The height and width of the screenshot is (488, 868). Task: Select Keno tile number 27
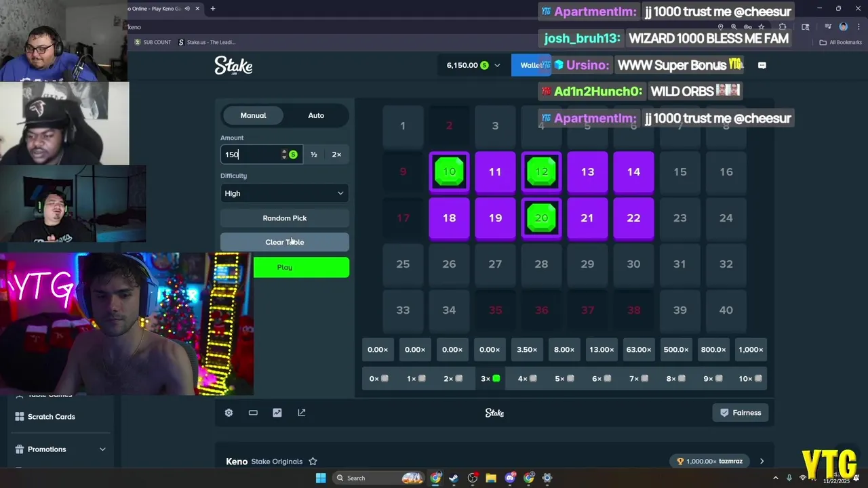(x=495, y=264)
